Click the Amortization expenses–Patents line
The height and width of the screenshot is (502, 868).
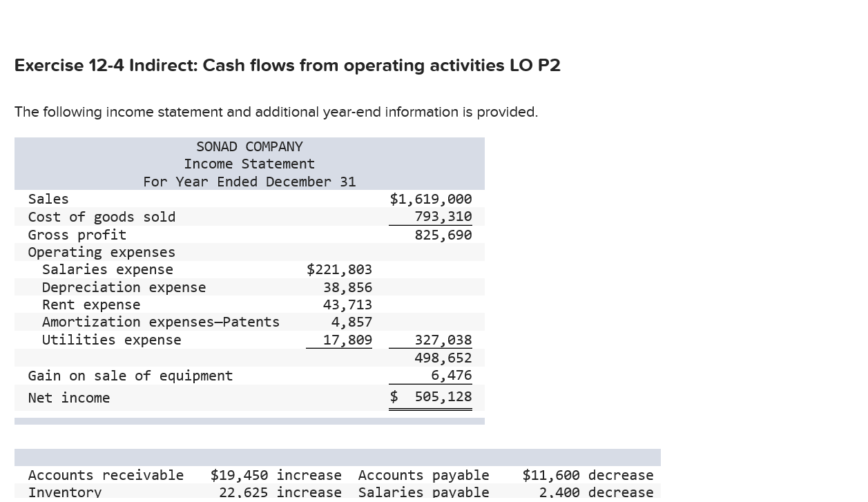pyautogui.click(x=161, y=321)
